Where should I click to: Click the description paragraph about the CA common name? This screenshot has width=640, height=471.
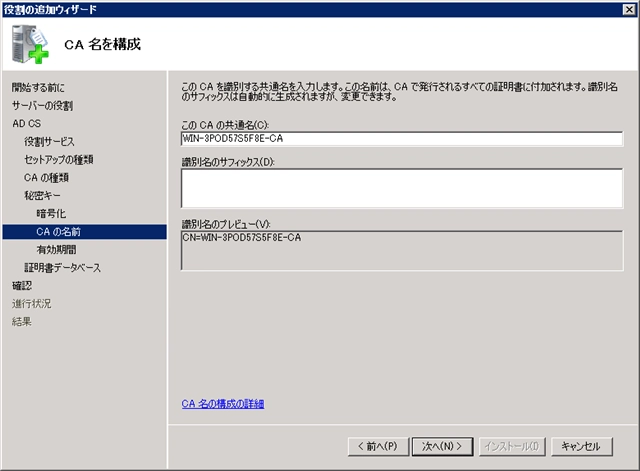[399, 91]
